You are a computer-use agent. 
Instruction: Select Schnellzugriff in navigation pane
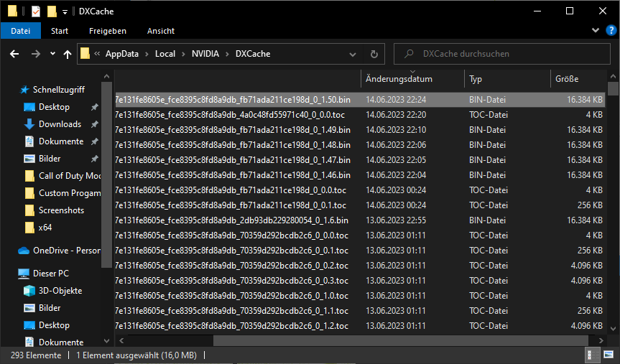point(58,90)
